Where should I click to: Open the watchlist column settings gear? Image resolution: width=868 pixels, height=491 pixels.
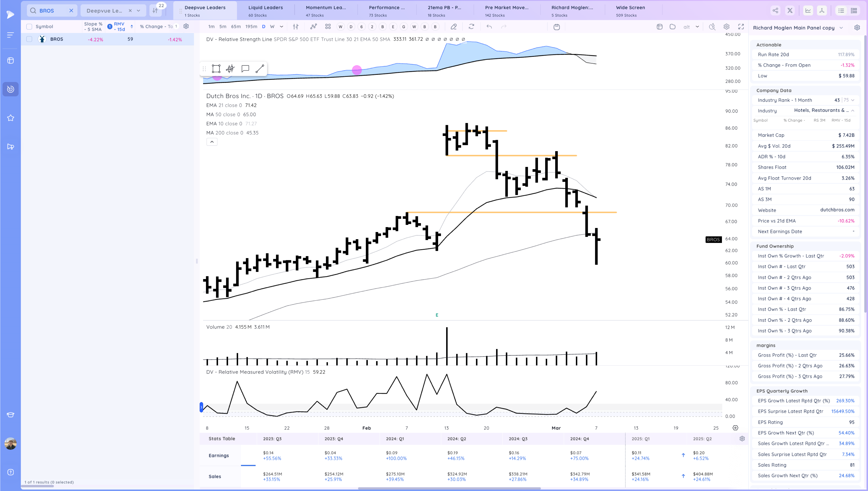coord(186,26)
